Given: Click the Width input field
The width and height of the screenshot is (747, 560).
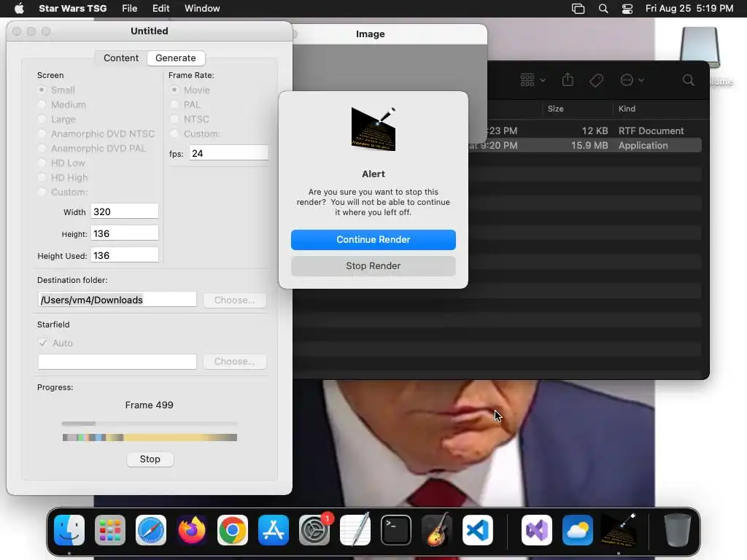Looking at the screenshot, I should pos(125,211).
